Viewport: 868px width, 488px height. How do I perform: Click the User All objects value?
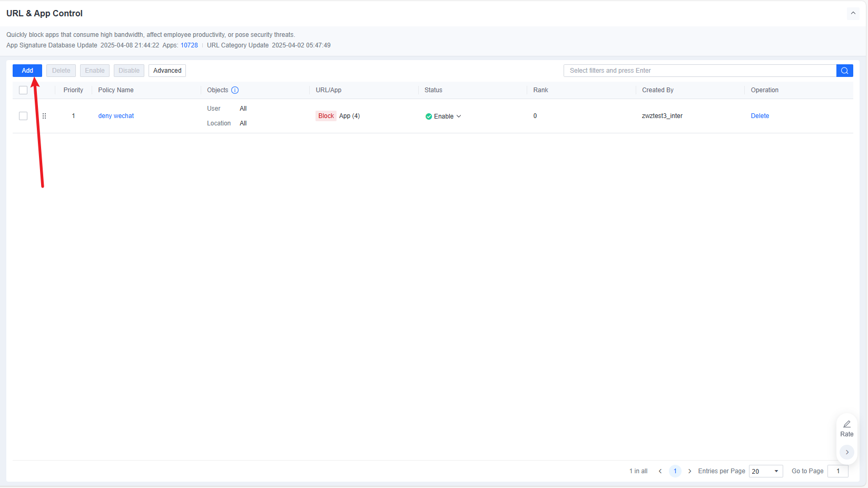(243, 109)
